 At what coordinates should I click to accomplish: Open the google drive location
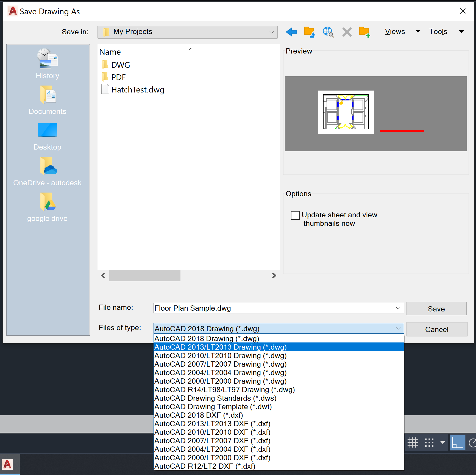click(47, 208)
